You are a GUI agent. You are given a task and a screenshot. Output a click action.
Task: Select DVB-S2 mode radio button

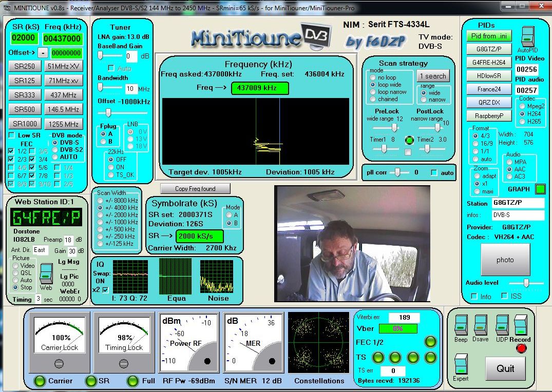(55, 149)
